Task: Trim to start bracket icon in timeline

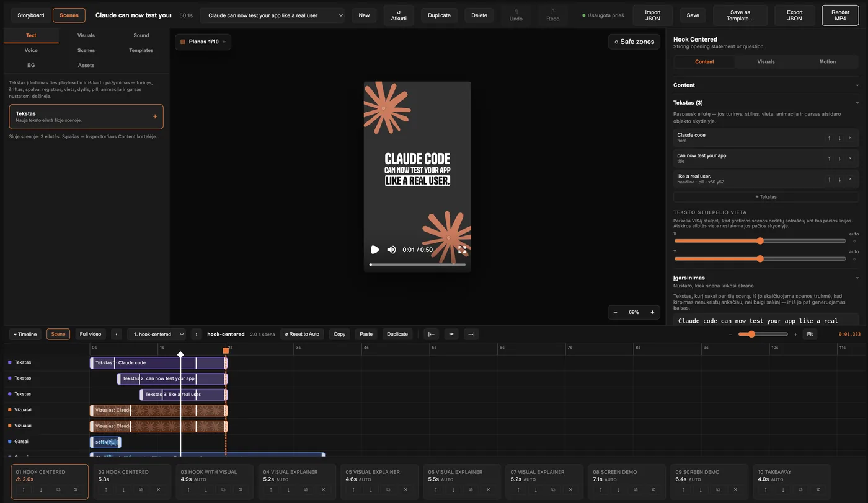Action: pos(432,334)
